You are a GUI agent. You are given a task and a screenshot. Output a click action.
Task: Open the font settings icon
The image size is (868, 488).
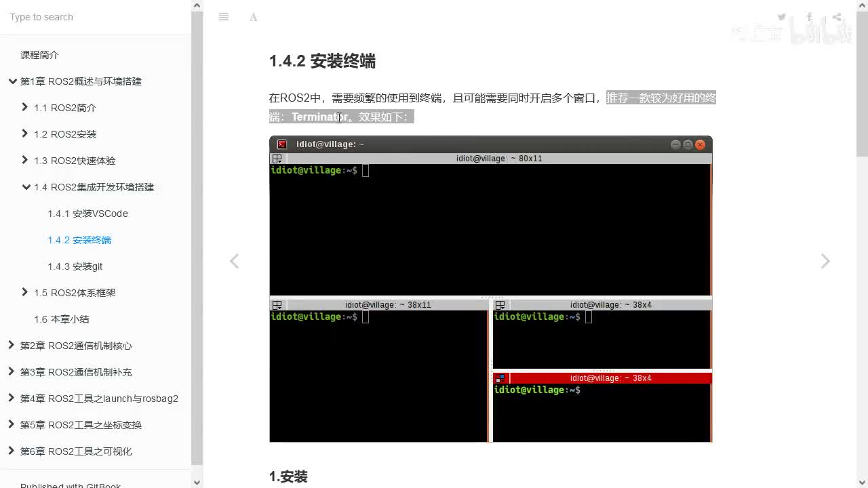click(254, 17)
